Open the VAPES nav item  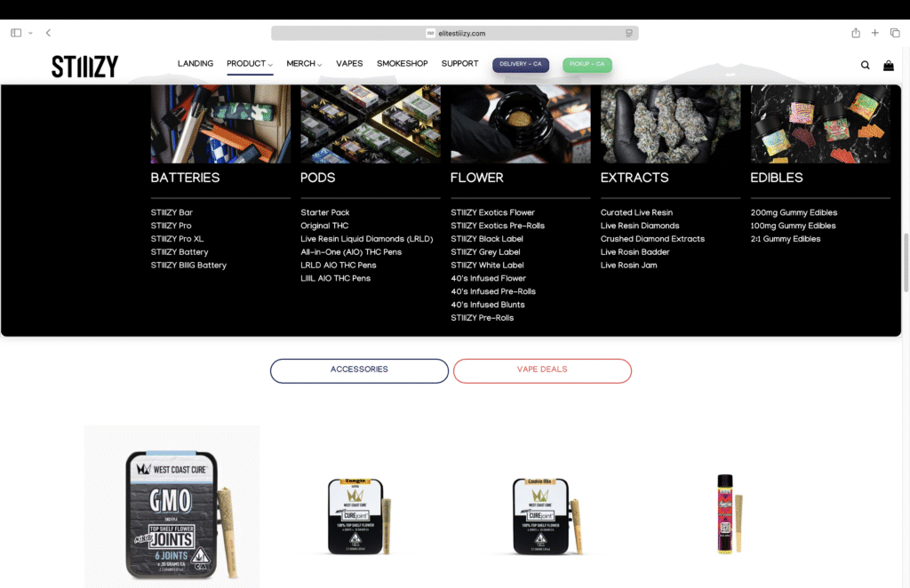pos(349,64)
